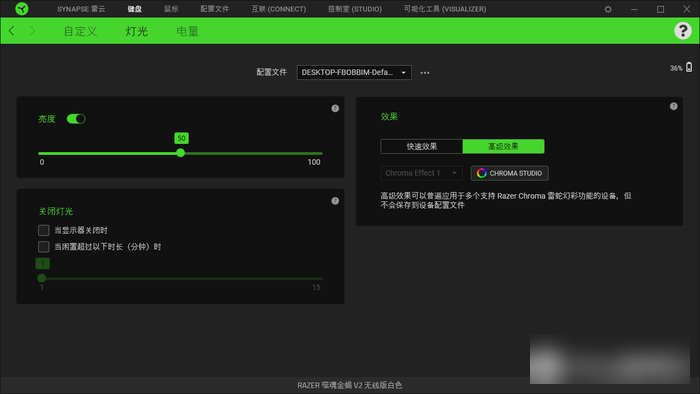Go to the 自定义 subtab
Image resolution: width=700 pixels, height=394 pixels.
pos(80,31)
